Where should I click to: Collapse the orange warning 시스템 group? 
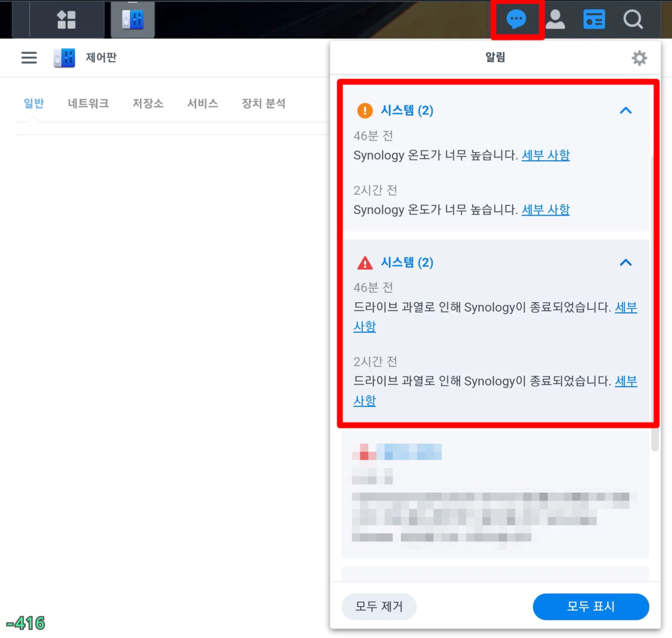[x=626, y=110]
